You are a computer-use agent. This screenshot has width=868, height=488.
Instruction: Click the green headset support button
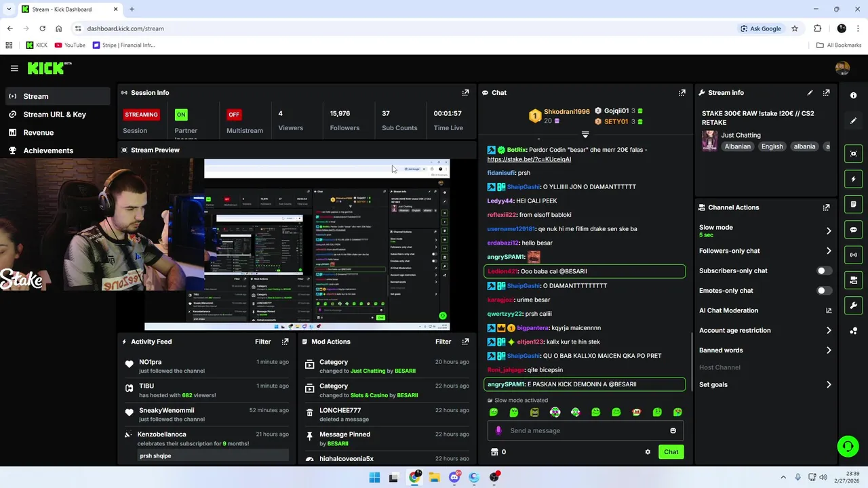(848, 446)
